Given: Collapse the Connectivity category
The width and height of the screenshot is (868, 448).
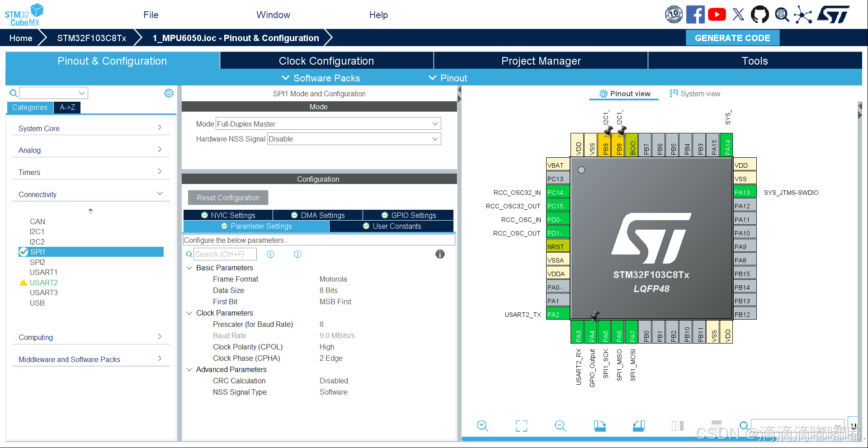Looking at the screenshot, I should 90,194.
